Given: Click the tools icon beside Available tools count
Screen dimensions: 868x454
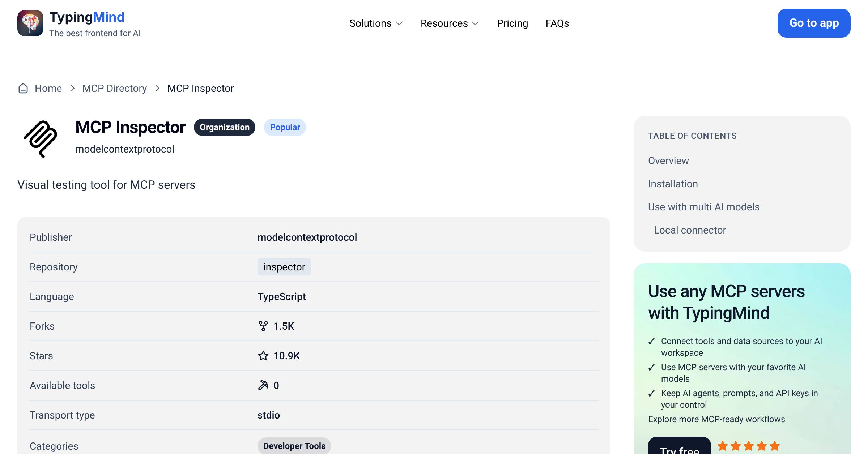Looking at the screenshot, I should 263,385.
